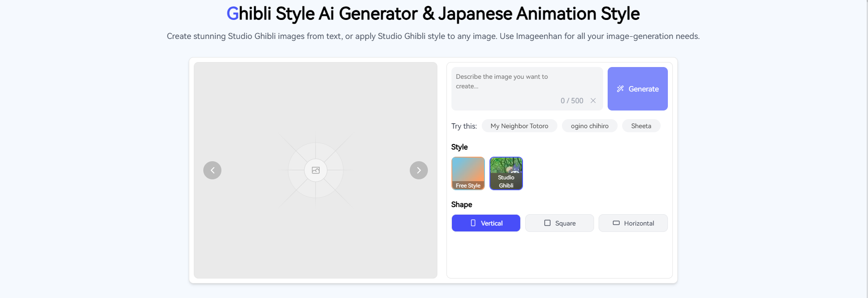Choose the Square shape icon
Screen dimensions: 868x298
click(x=547, y=223)
